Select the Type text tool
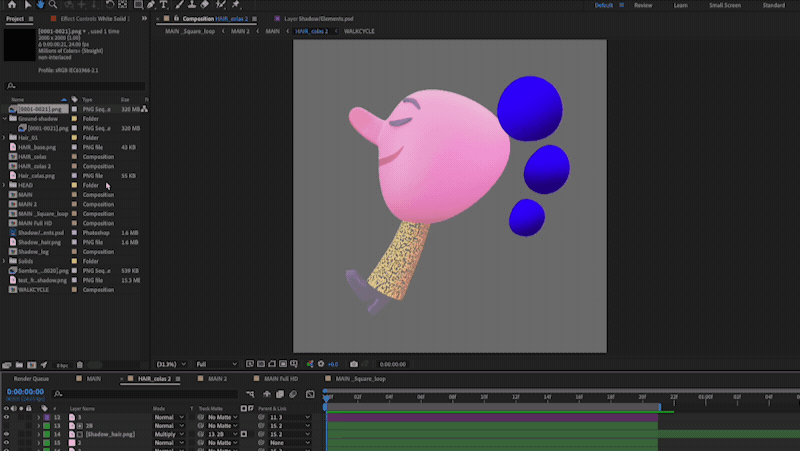The width and height of the screenshot is (800, 451). pos(163,5)
